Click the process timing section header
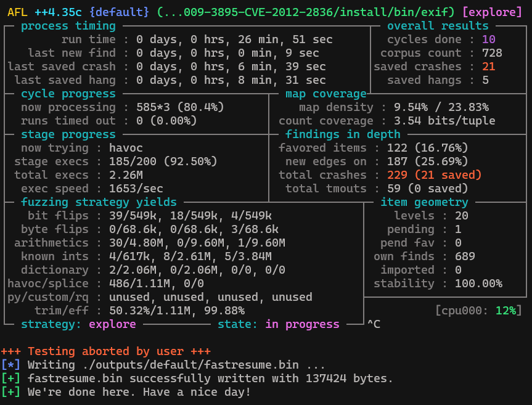The image size is (532, 405). (x=68, y=26)
